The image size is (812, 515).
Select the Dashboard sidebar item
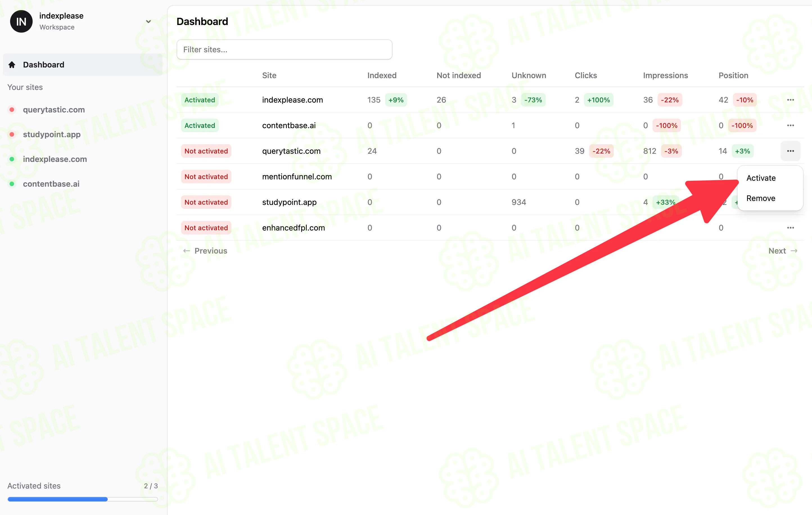(83, 65)
